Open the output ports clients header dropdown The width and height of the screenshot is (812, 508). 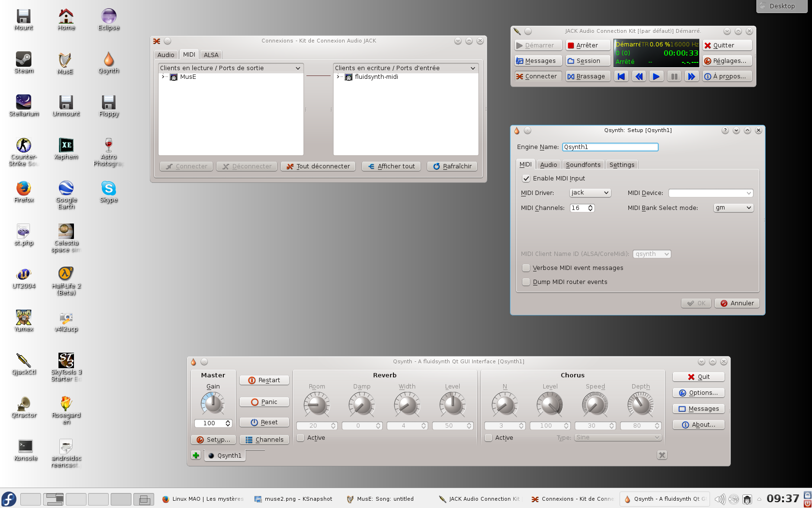pyautogui.click(x=231, y=68)
